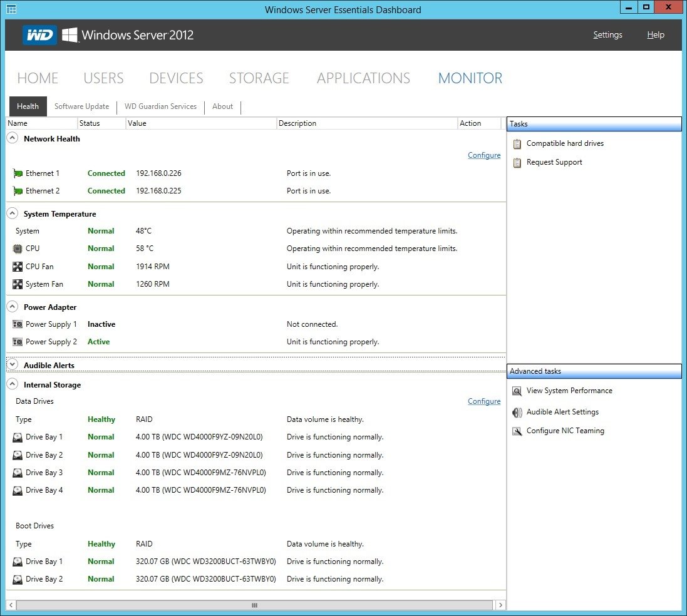
Task: Navigate to APPLICATIONS
Action: pyautogui.click(x=364, y=78)
